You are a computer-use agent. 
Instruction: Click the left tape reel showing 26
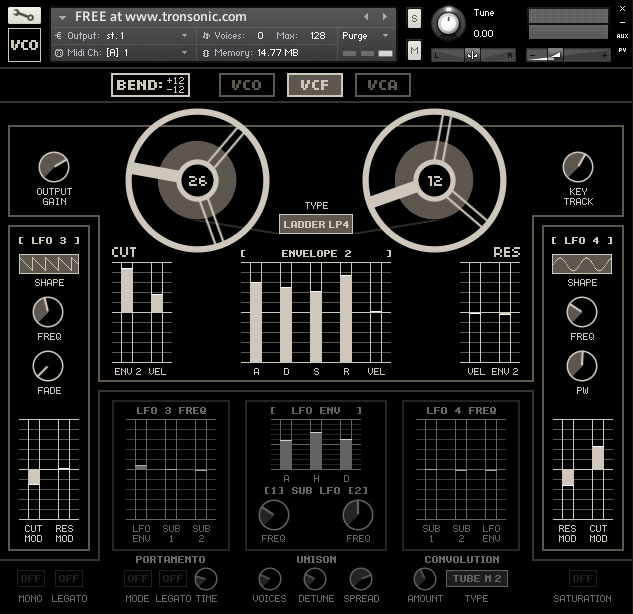pos(198,181)
